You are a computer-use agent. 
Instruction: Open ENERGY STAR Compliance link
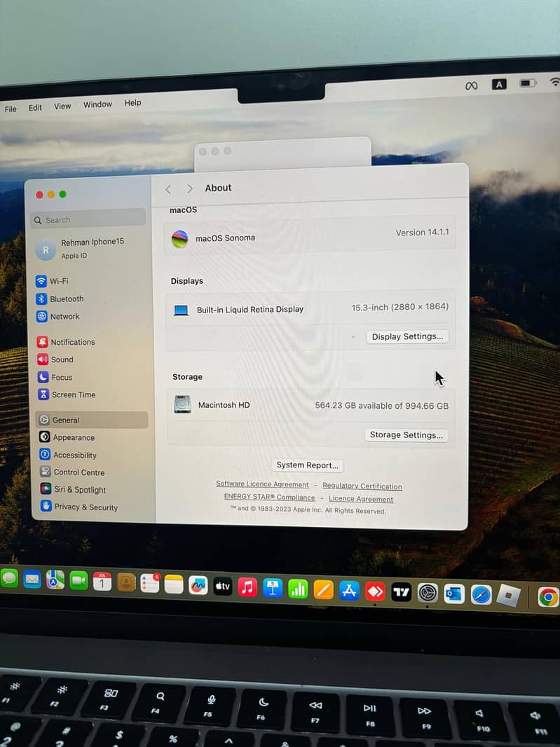pyautogui.click(x=270, y=497)
